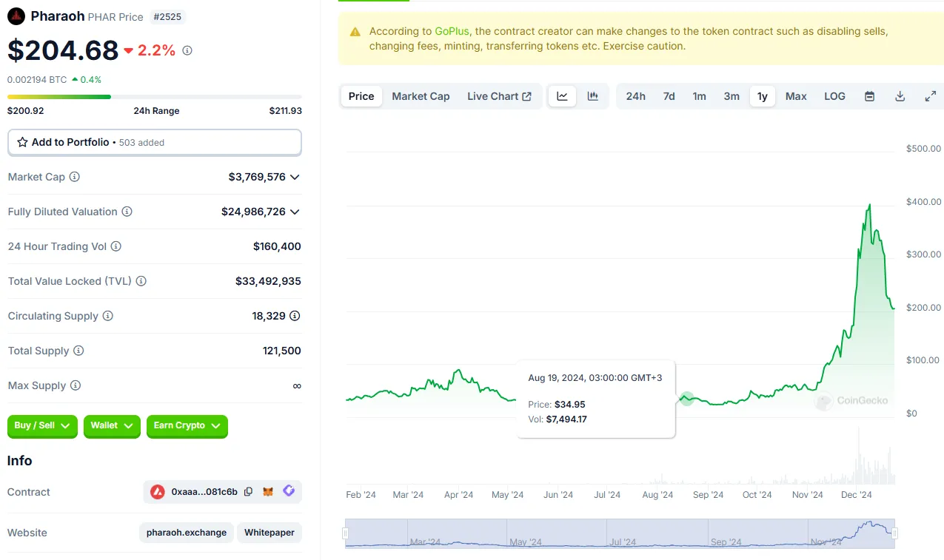Switch to the line chart view icon
Screen dimensions: 944x560
click(562, 96)
